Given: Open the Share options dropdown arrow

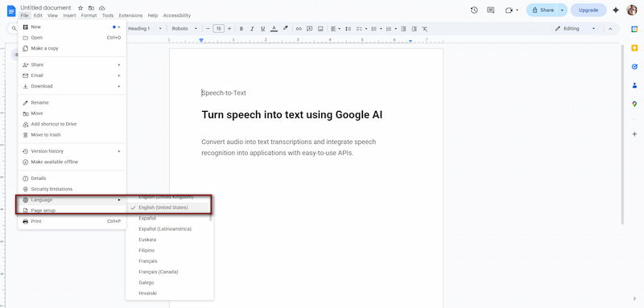Looking at the screenshot, I should [562, 10].
